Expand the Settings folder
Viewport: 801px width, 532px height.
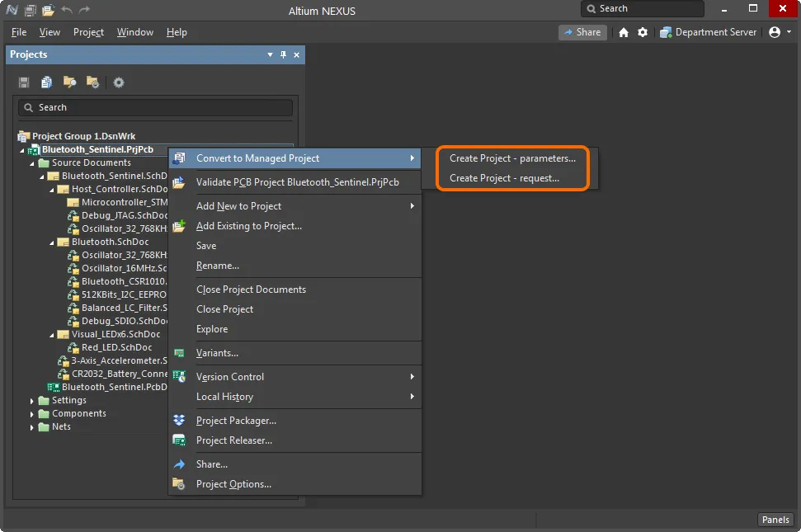click(31, 401)
